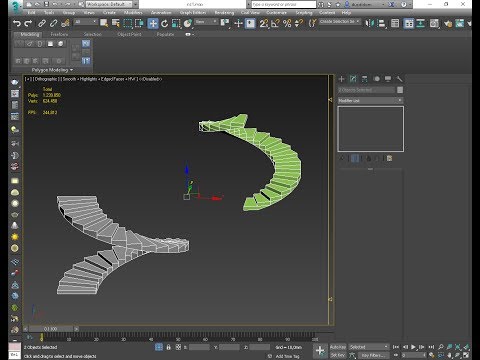This screenshot has width=480, height=360.
Task: Switch to Freeform ribbon tab
Action: (59, 34)
